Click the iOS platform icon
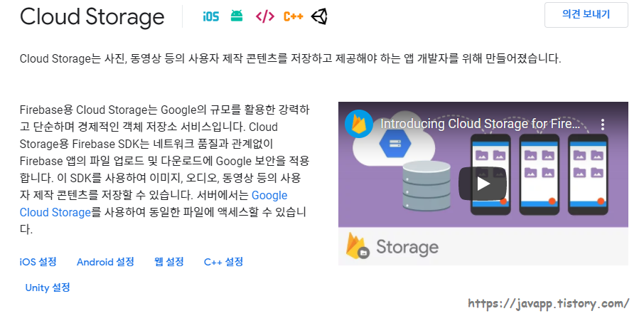 (210, 16)
